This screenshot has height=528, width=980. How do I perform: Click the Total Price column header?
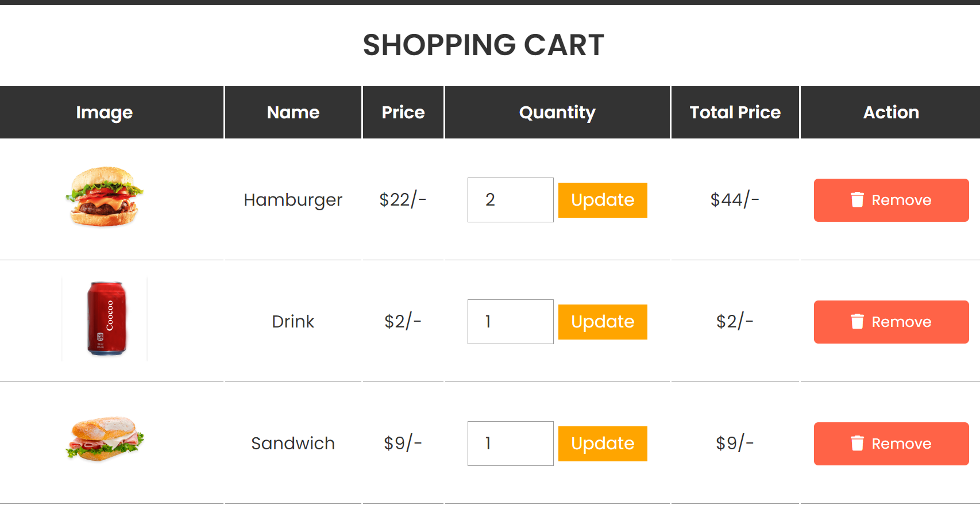(735, 113)
